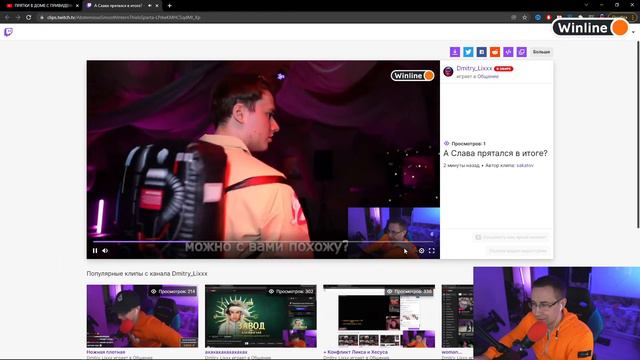640x360 pixels.
Task: Share the clip on Reddit
Action: pos(495,52)
